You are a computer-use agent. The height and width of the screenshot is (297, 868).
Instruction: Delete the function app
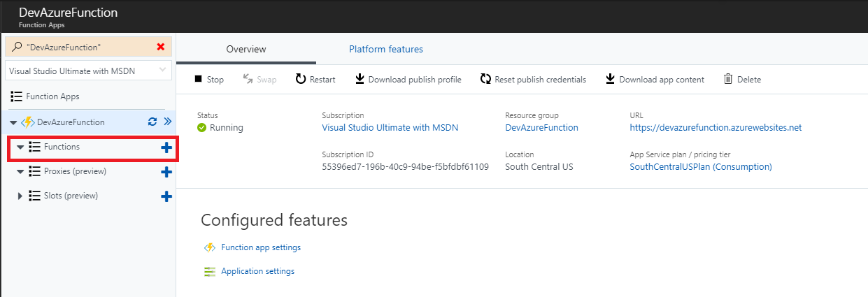(742, 80)
